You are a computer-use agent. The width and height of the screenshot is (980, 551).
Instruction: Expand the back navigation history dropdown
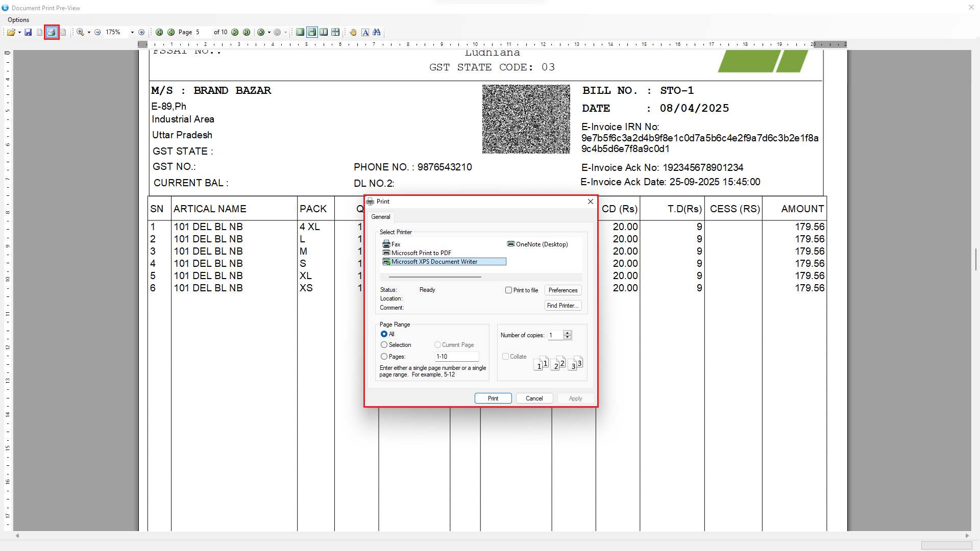269,32
